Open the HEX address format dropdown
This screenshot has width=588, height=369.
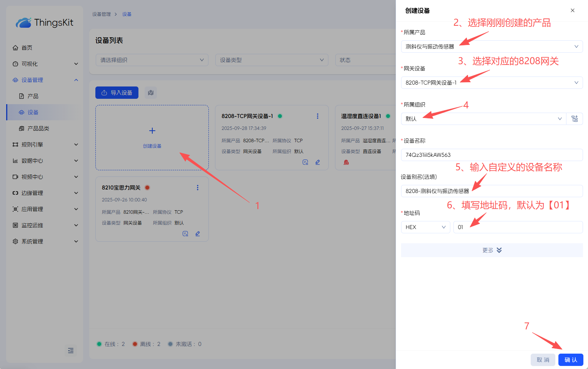click(x=425, y=227)
